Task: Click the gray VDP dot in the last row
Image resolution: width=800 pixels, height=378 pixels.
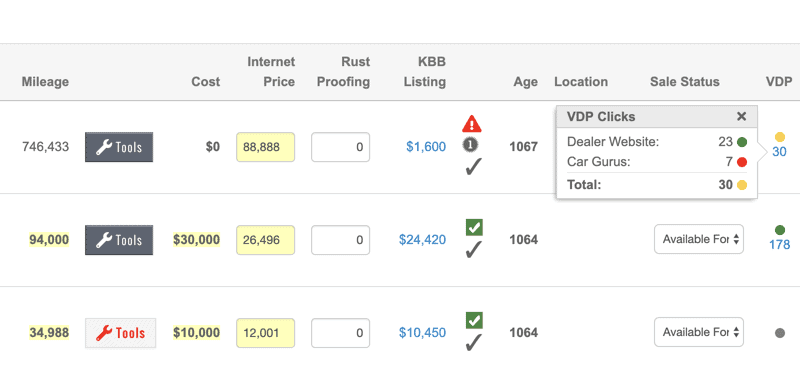Action: (x=780, y=333)
